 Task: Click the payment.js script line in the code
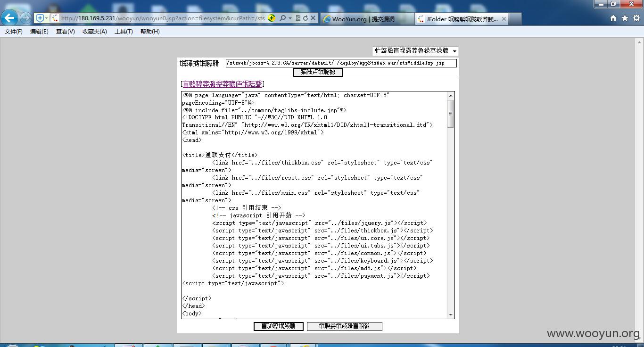point(321,276)
